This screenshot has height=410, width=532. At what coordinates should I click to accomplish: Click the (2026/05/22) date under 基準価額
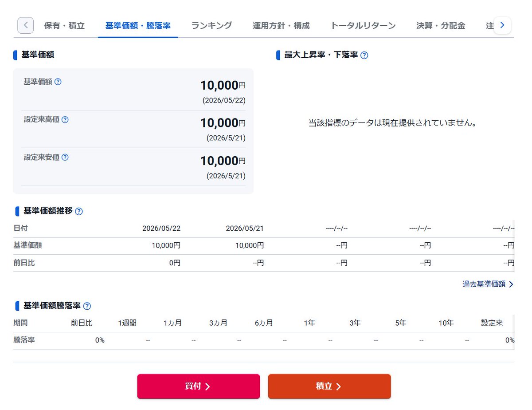(224, 101)
